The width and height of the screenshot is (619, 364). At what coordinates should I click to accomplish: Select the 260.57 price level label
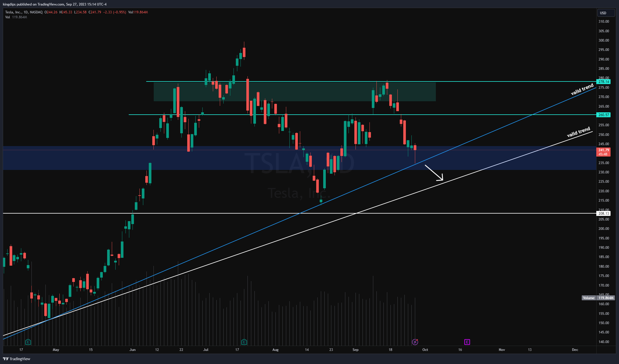[604, 115]
